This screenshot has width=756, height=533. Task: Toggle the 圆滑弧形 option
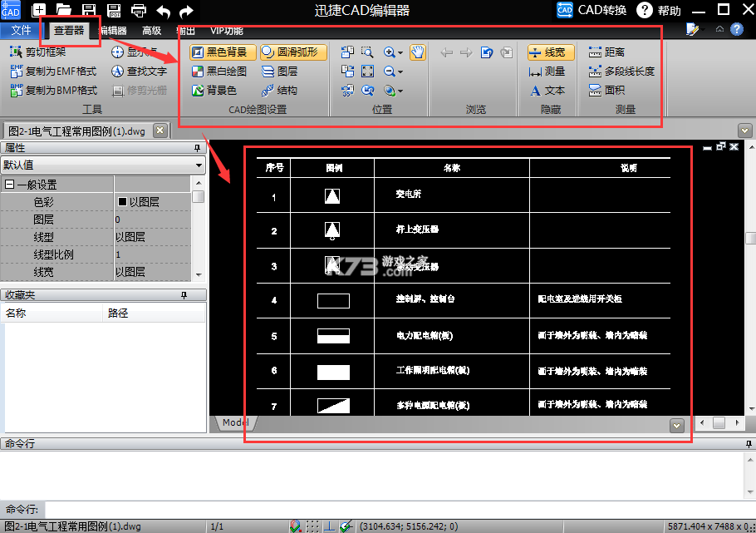click(x=293, y=52)
